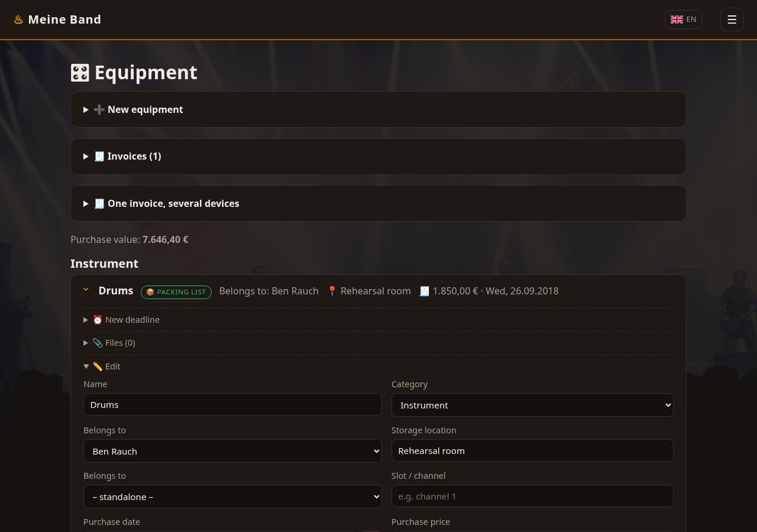Image resolution: width=757 pixels, height=532 pixels.
Task: Click the receipt icon beside 1.850,00 €
Action: [424, 291]
